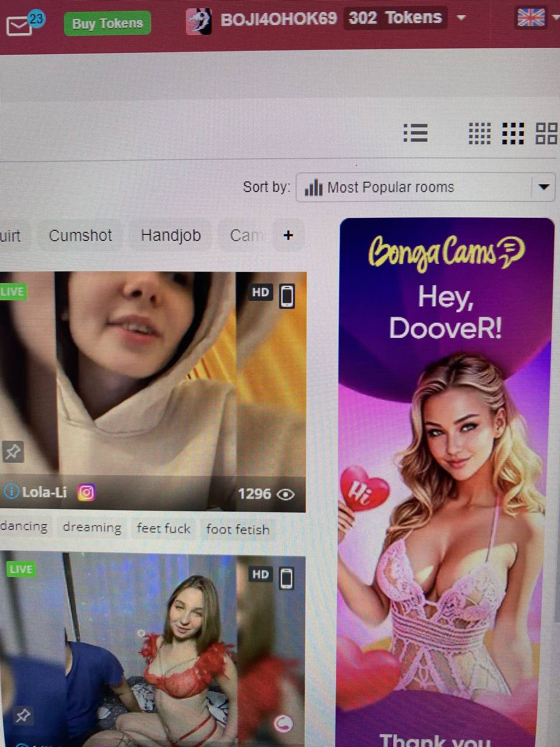The height and width of the screenshot is (747, 560).
Task: Switch to list view icon
Action: pyautogui.click(x=415, y=133)
